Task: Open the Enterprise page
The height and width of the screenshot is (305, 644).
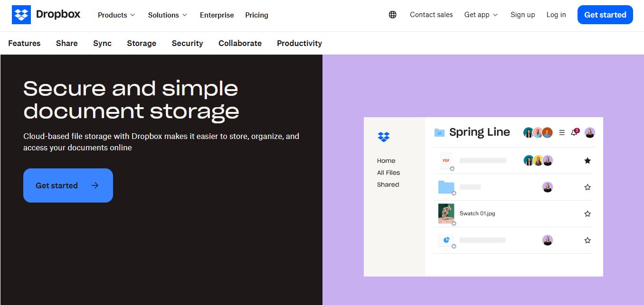Action: 217,15
